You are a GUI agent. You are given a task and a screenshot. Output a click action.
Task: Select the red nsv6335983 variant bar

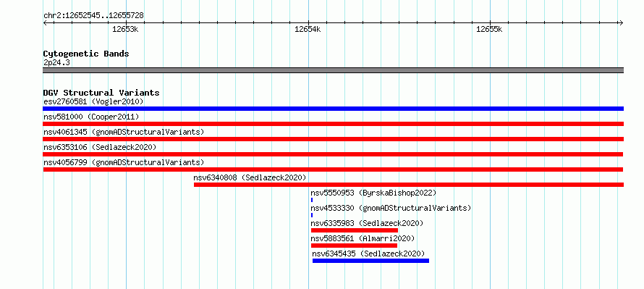355,230
